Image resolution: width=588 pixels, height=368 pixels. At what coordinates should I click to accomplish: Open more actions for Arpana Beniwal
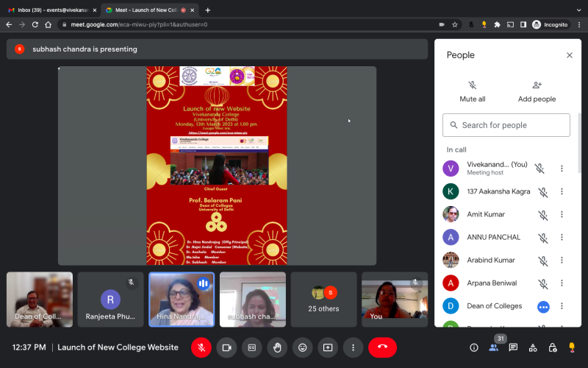(562, 283)
